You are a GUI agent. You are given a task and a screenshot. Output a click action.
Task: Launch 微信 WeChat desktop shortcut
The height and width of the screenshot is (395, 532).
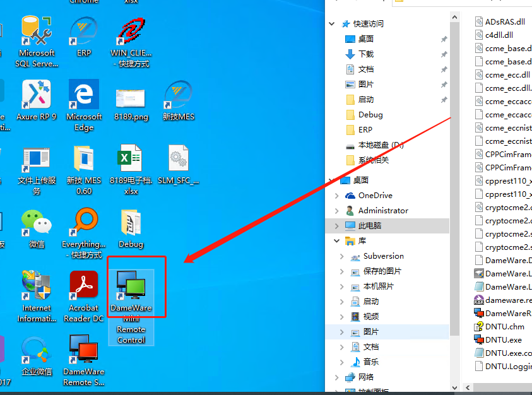pos(37,229)
